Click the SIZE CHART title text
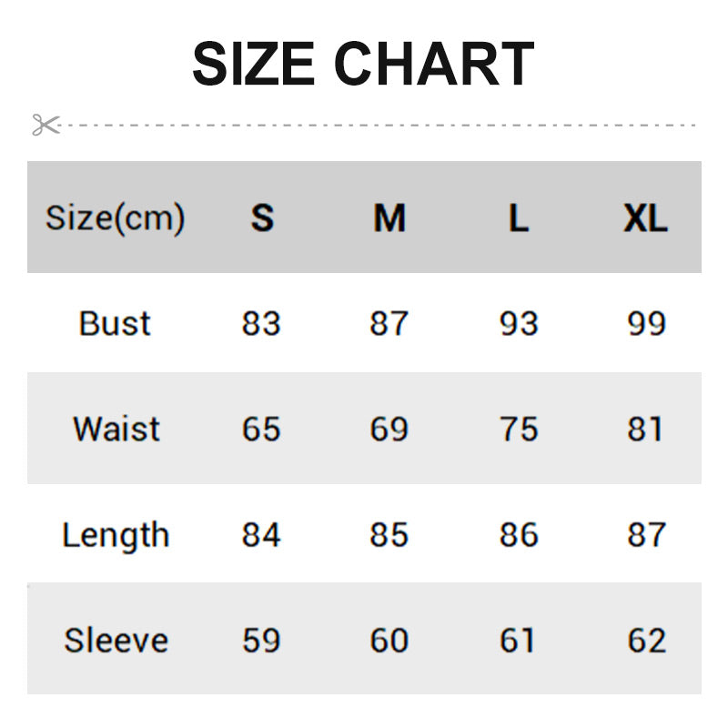This screenshot has width=728, height=728. [x=363, y=65]
